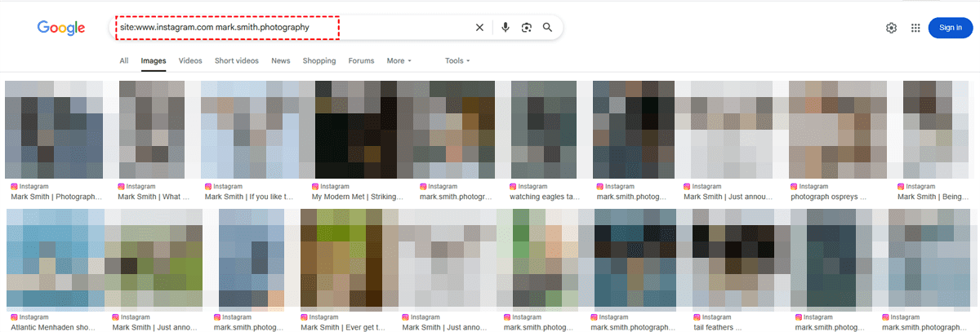Sign in to Google account
Viewport: 980px width, 332px height.
951,28
